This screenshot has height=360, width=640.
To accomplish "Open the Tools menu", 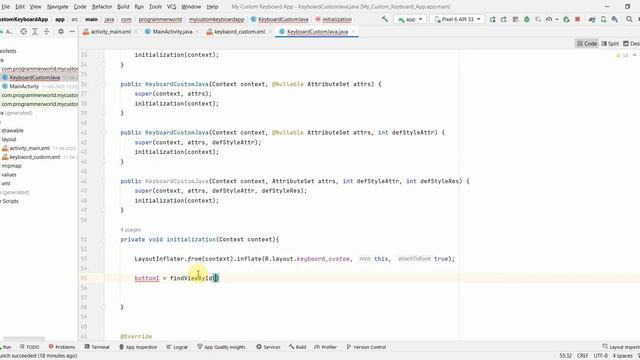I will click(155, 7).
